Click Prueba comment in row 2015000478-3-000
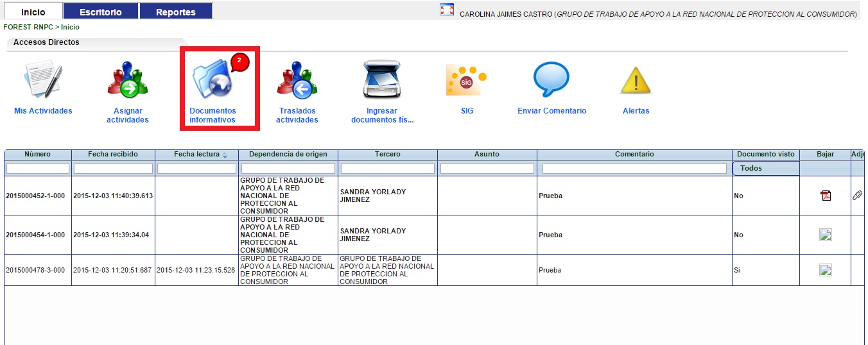The height and width of the screenshot is (345, 868). point(550,270)
